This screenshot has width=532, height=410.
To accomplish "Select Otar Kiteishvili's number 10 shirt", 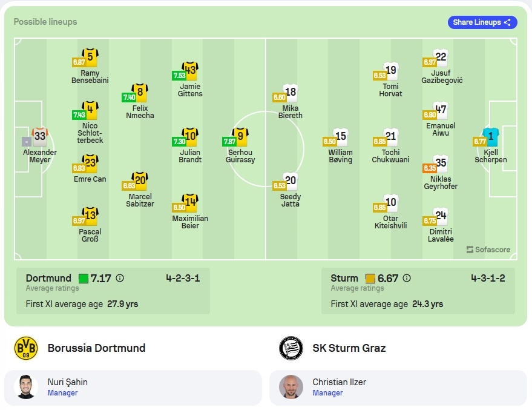I will click(390, 203).
